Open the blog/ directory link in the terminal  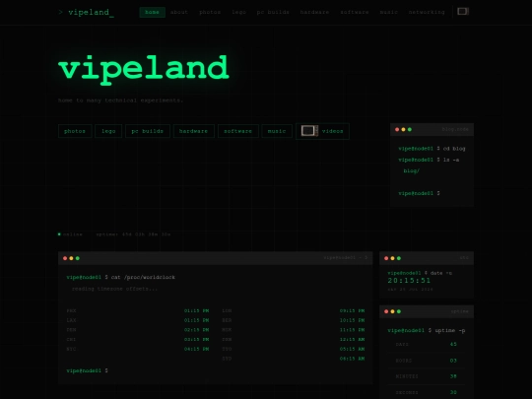point(411,171)
